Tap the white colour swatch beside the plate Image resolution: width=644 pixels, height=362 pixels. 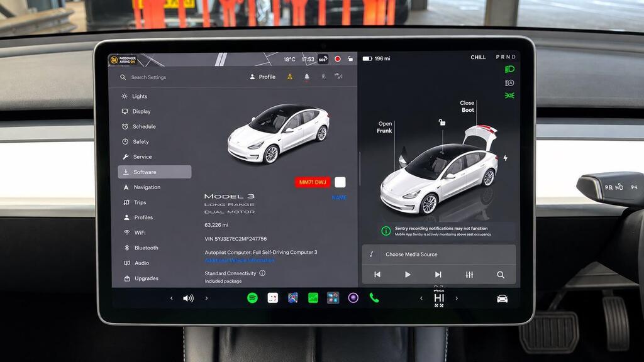coord(340,182)
